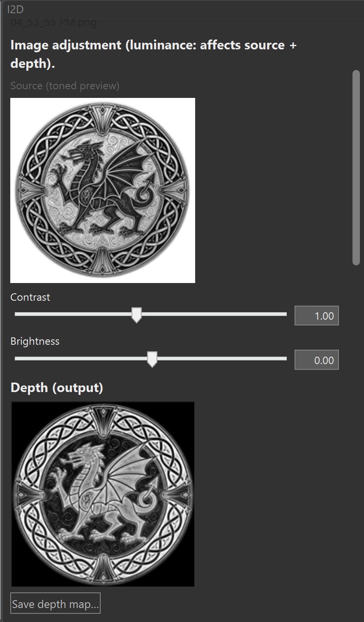Click the source toned preview dragon image
This screenshot has width=364, height=622.
pyautogui.click(x=103, y=190)
